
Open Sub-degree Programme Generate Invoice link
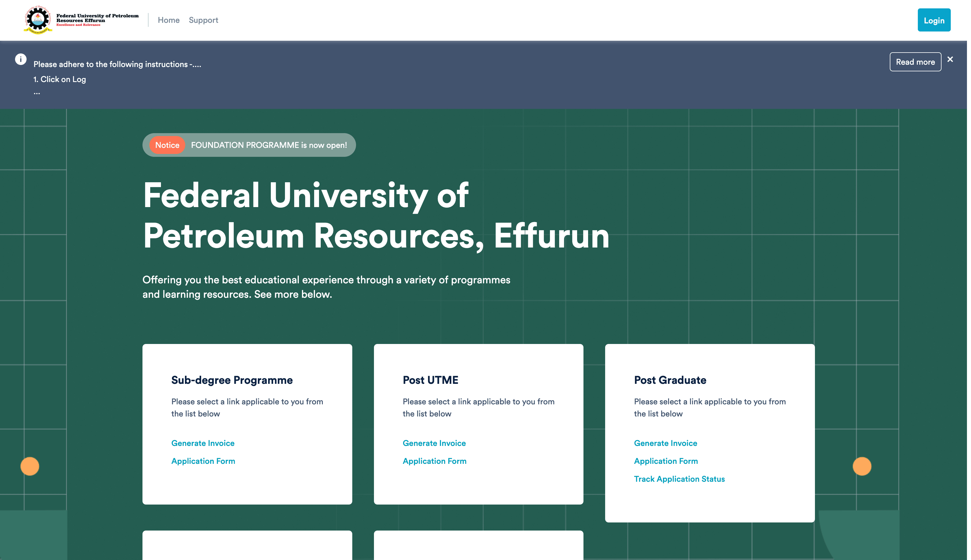(203, 443)
